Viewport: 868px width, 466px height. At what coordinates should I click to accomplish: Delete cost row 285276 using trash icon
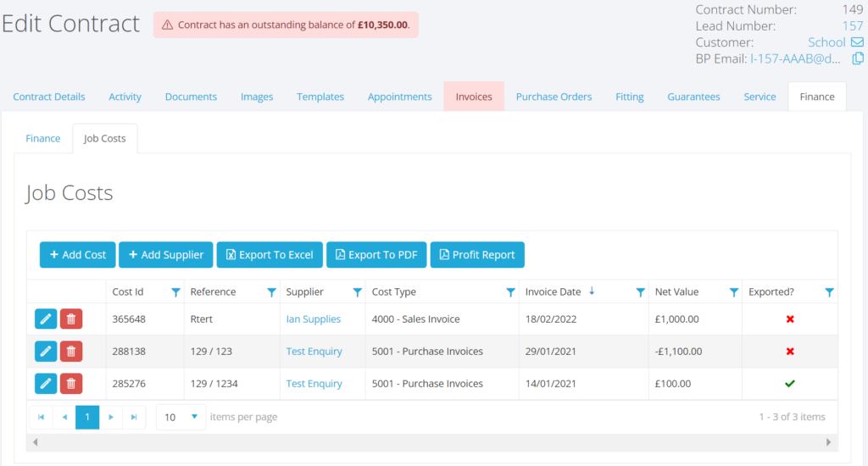(x=71, y=384)
